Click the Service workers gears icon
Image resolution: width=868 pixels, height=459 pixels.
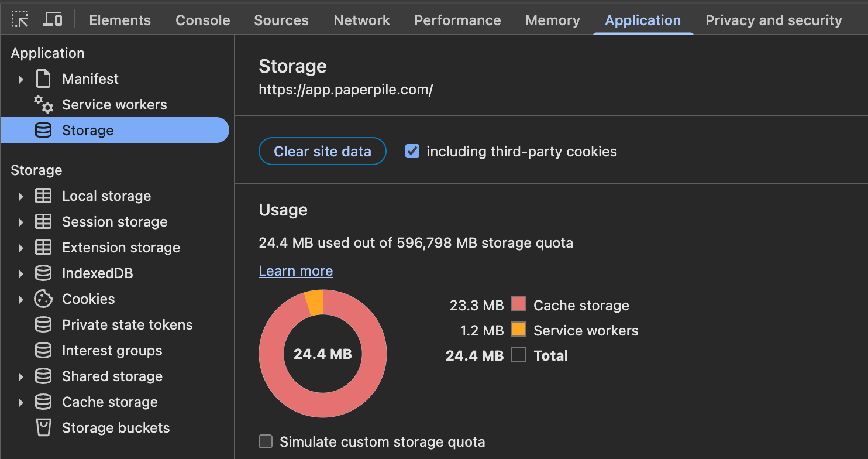(43, 105)
